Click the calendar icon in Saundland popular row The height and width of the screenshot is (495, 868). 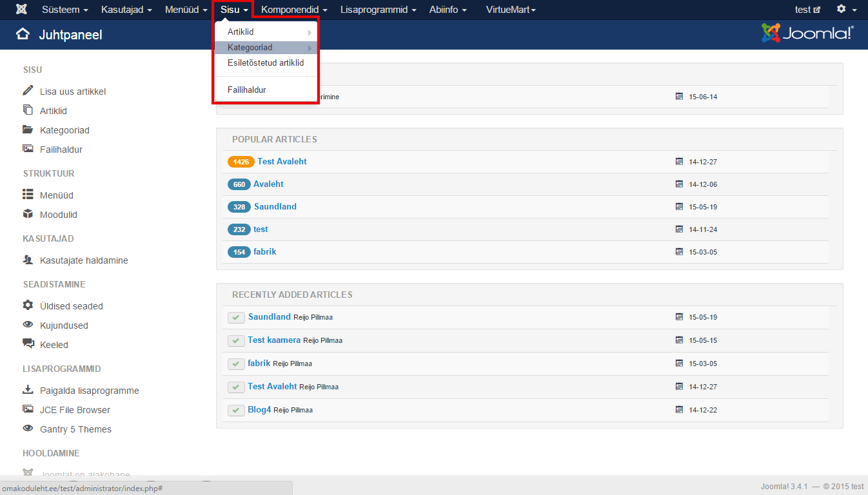(679, 207)
